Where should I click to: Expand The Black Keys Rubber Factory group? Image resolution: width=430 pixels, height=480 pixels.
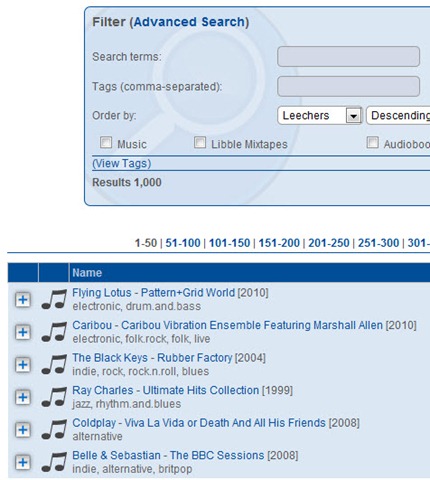tap(23, 365)
